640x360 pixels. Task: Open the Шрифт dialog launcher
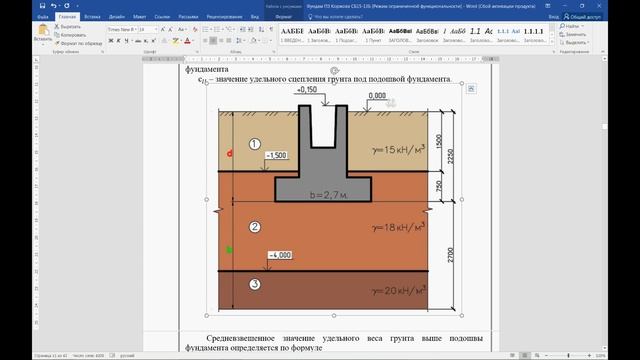coord(197,52)
